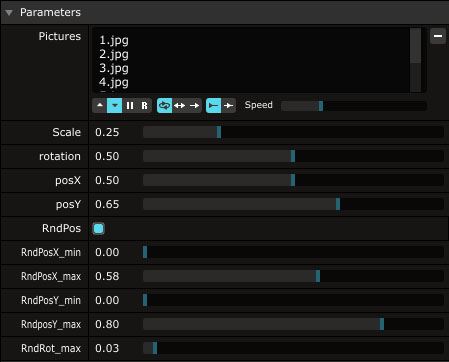Select the play-once right arrow mode
Screen dimensions: 449x362
(194, 106)
